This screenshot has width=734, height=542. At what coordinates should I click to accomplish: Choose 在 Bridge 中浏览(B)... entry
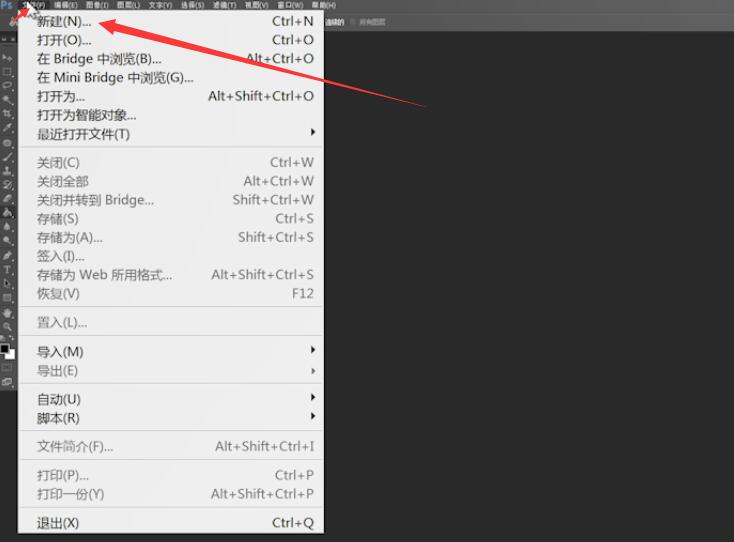click(171, 59)
